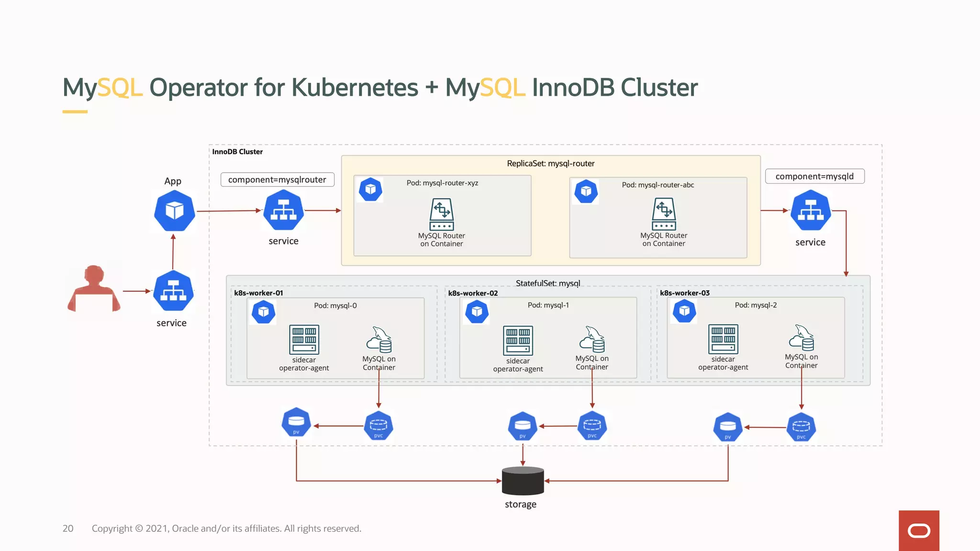Select the service icon beside the user figure
This screenshot has width=980, height=551.
173,291
